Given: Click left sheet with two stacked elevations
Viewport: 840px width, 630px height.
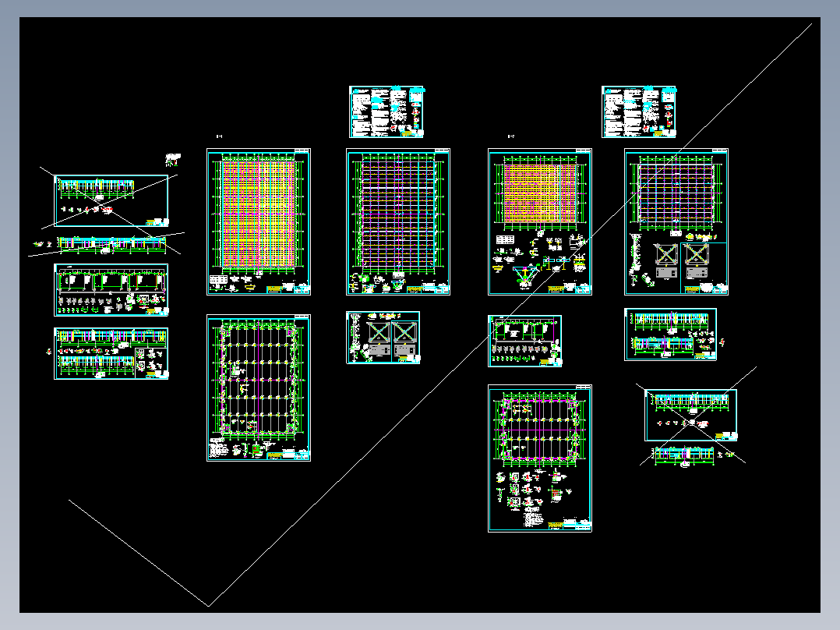Looking at the screenshot, I should tap(111, 353).
